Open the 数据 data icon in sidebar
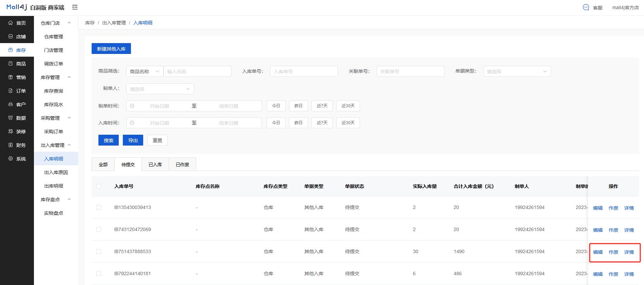 [11, 118]
